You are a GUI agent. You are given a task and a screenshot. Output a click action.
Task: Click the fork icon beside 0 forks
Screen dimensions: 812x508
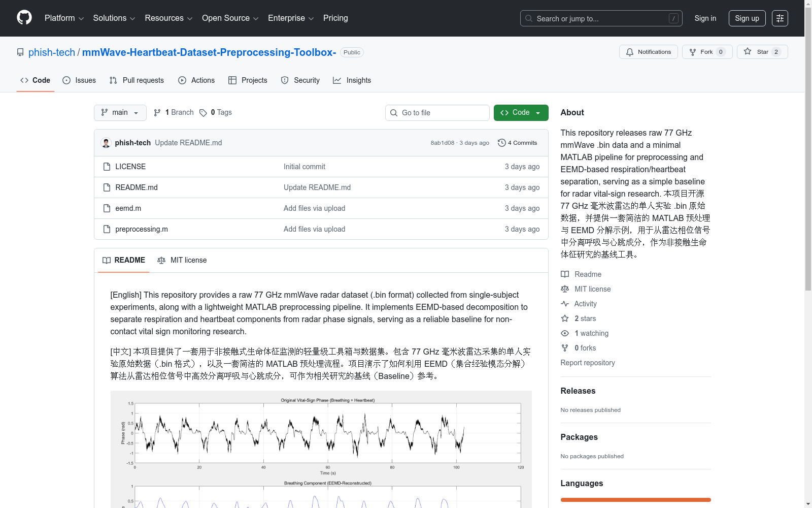[x=565, y=348]
